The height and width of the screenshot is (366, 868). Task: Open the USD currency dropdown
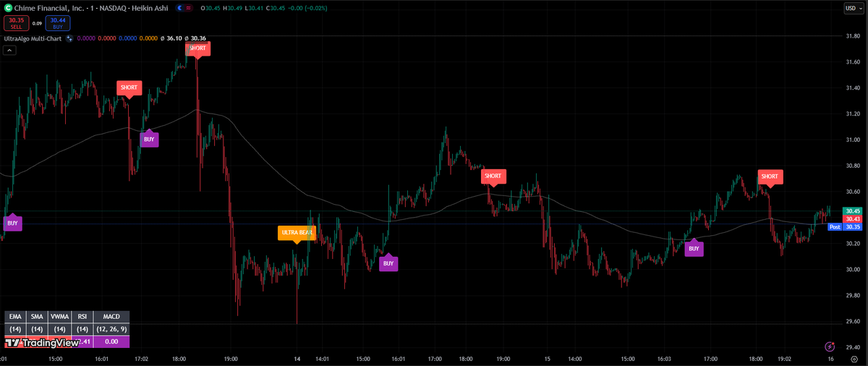point(854,8)
